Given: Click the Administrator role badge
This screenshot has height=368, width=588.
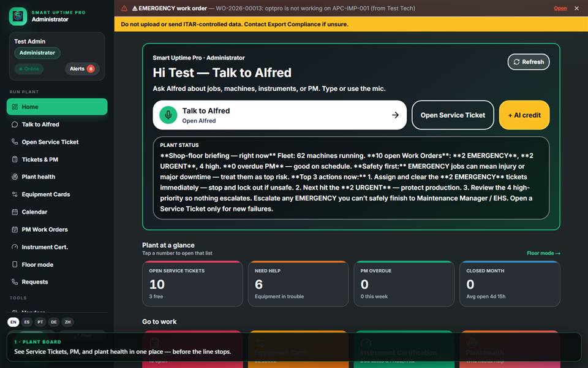Looking at the screenshot, I should (x=37, y=53).
